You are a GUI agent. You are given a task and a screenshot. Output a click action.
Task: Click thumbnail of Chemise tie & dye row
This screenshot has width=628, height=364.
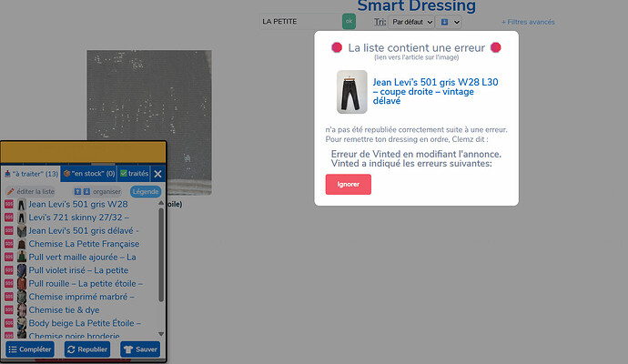pos(22,310)
